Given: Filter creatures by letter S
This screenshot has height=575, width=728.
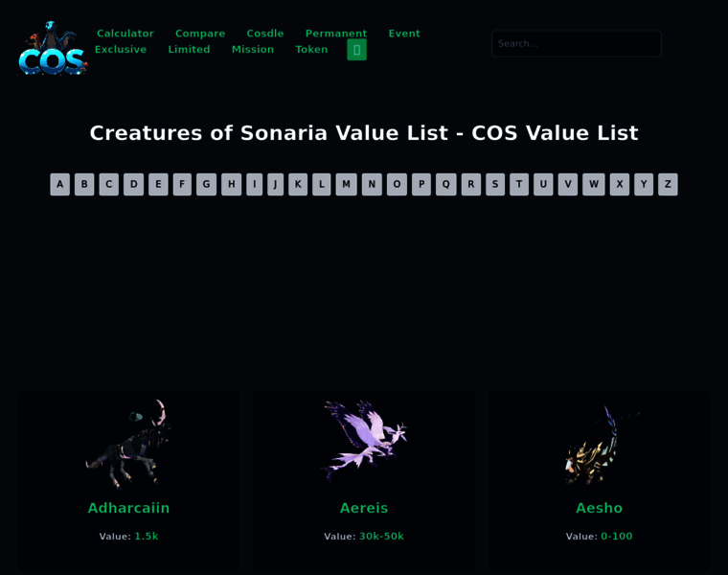Looking at the screenshot, I should coord(495,184).
